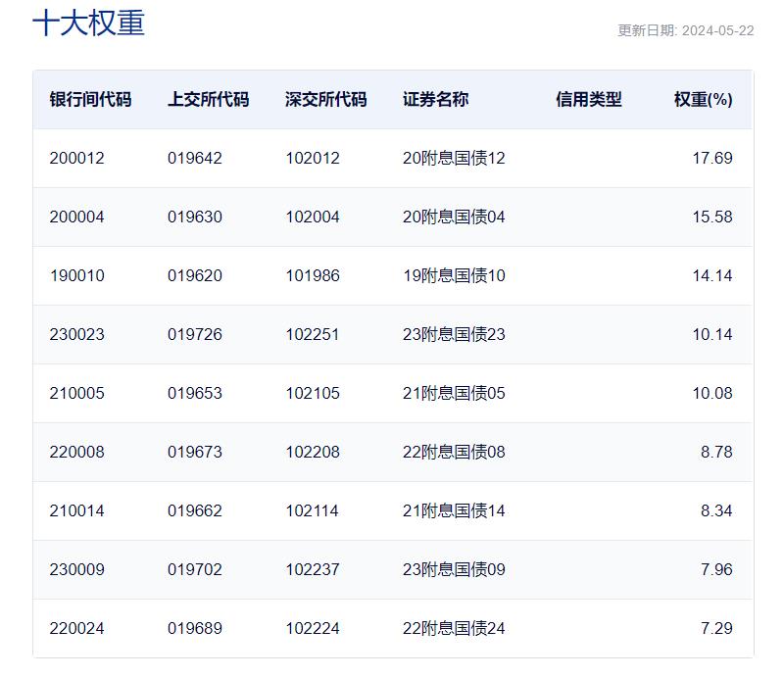Select the 上交所代码 column header

tap(209, 99)
